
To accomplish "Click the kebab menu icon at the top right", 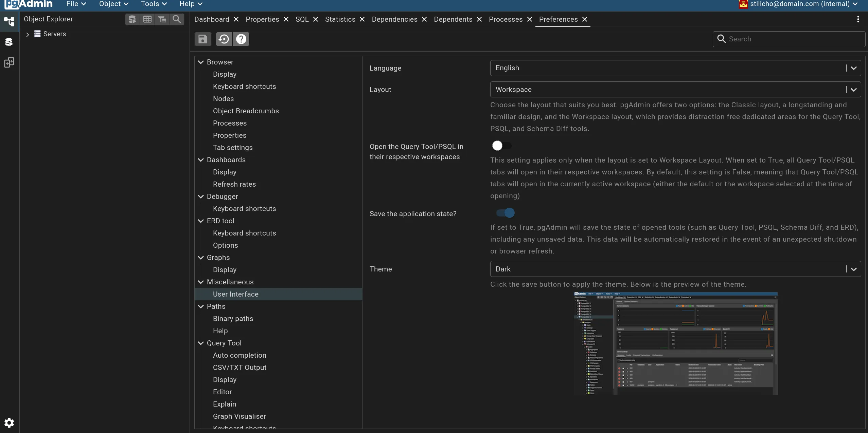I will [x=858, y=19].
